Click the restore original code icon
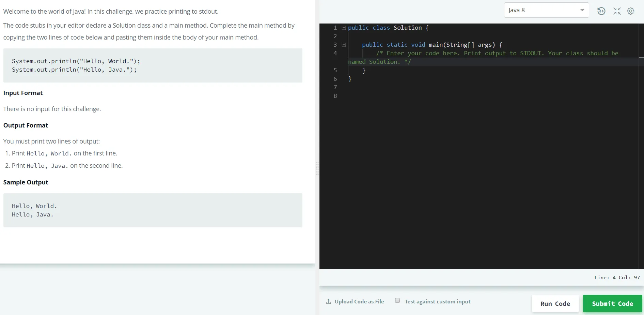This screenshot has width=644, height=315. point(601,11)
